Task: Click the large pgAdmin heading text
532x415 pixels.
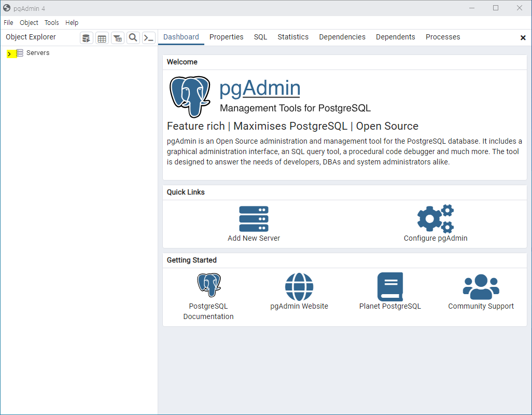Action: tap(260, 88)
